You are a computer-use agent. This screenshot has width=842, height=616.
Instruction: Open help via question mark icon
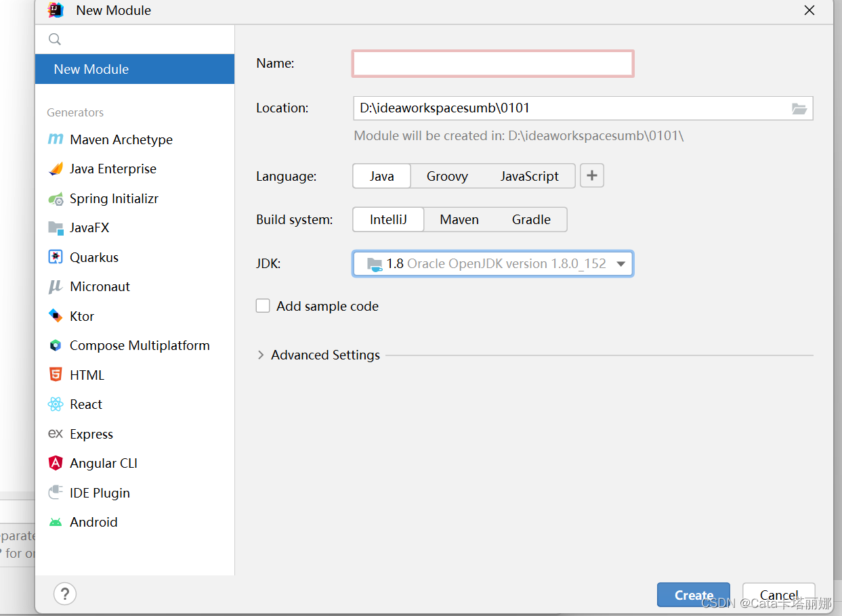pyautogui.click(x=65, y=594)
